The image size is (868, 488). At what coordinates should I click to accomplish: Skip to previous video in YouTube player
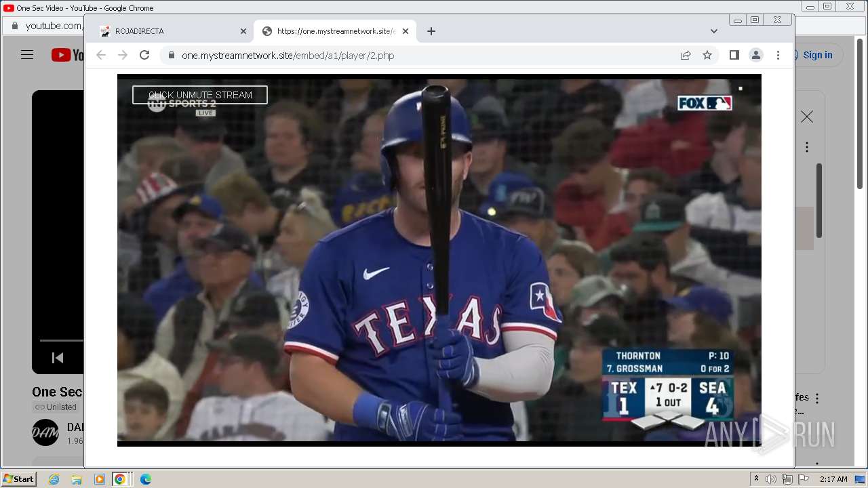point(58,357)
